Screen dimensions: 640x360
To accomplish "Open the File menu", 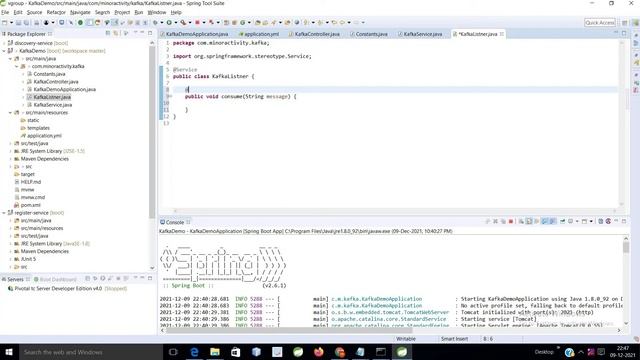I will pyautogui.click(x=5, y=12).
